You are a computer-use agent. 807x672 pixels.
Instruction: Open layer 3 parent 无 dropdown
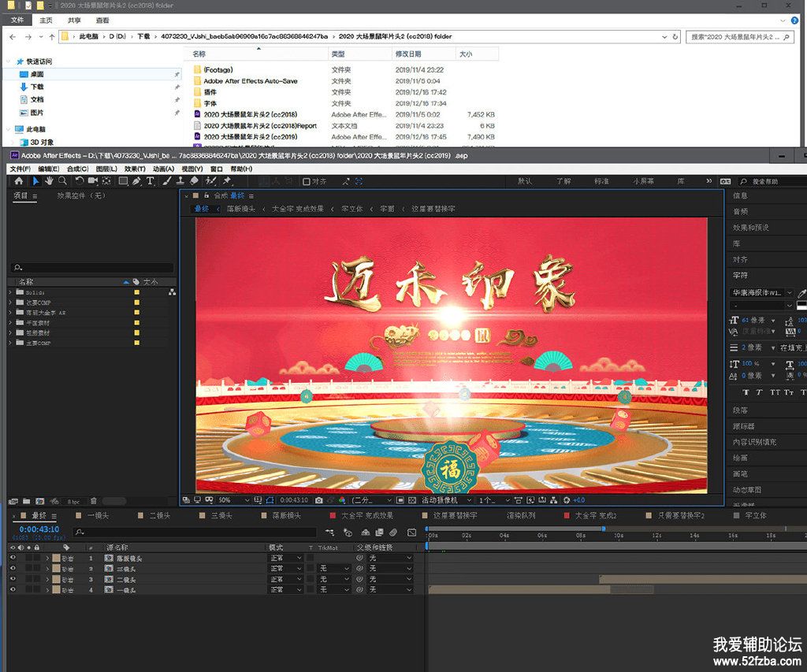(390, 579)
